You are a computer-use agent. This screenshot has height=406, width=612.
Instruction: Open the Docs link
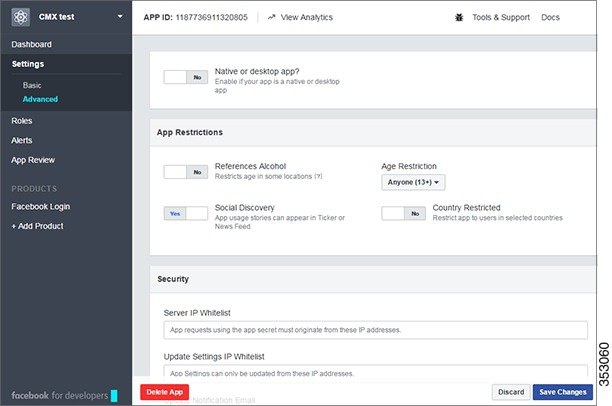[x=550, y=17]
